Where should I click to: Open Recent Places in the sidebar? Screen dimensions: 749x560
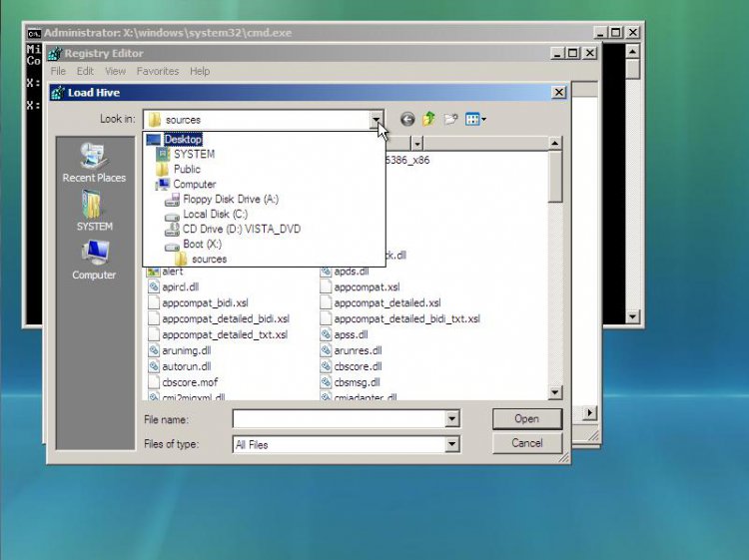click(94, 163)
